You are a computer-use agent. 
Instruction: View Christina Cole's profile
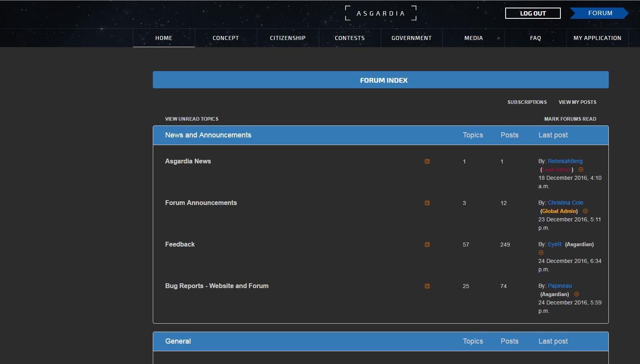tap(566, 203)
